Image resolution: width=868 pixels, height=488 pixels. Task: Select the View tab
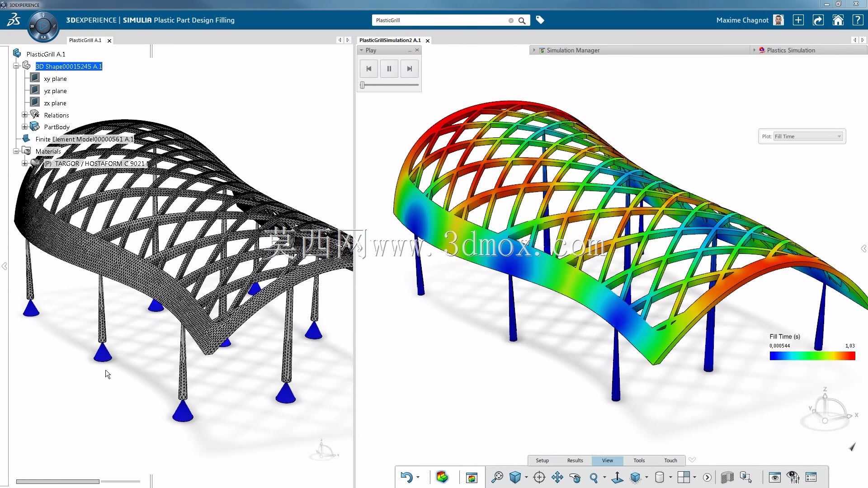point(607,460)
